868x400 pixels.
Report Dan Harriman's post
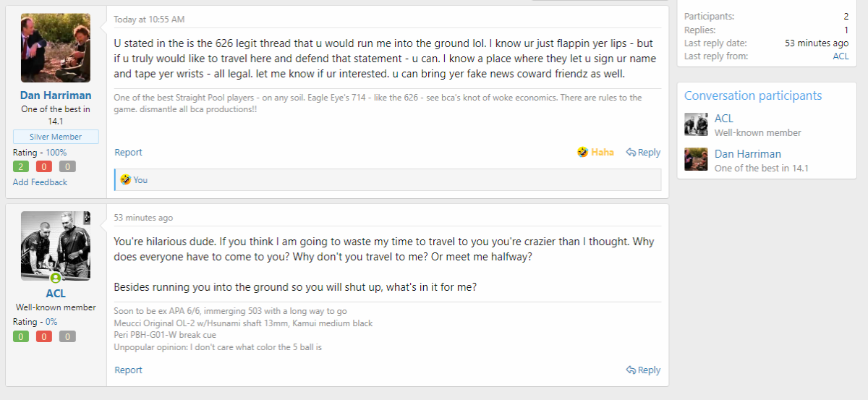pyautogui.click(x=128, y=152)
